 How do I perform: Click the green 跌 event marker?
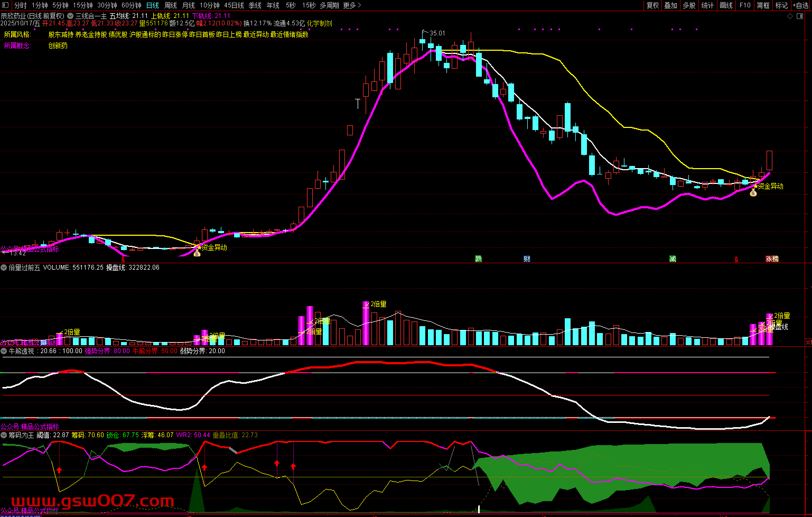479,259
